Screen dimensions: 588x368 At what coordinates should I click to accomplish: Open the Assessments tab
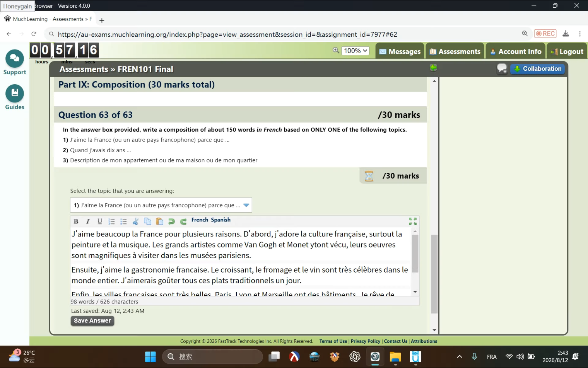[455, 51]
